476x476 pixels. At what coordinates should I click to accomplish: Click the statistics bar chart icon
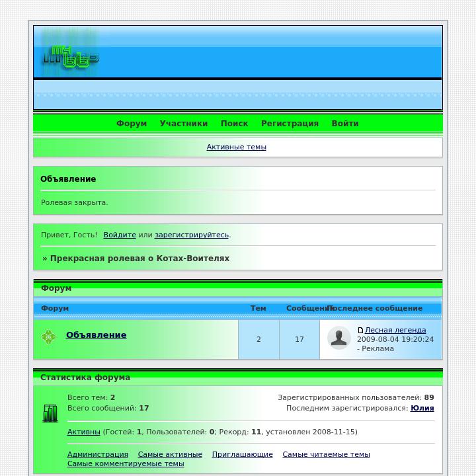[50, 413]
